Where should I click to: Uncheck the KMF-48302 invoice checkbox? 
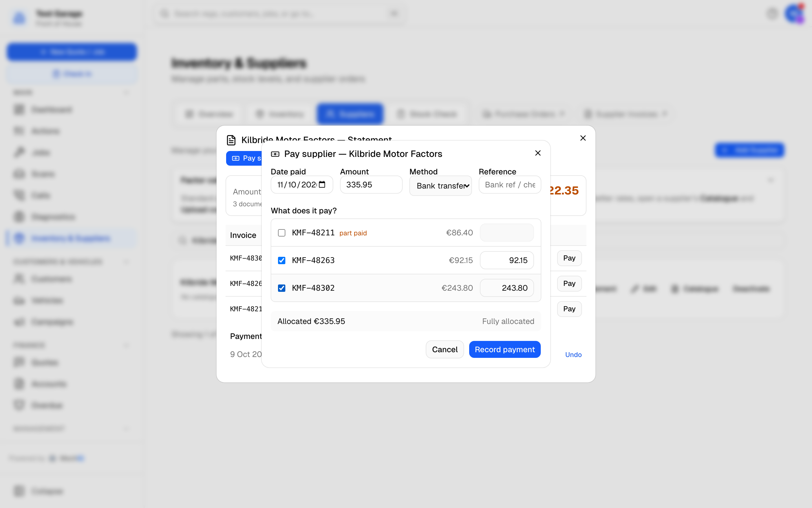pos(281,288)
